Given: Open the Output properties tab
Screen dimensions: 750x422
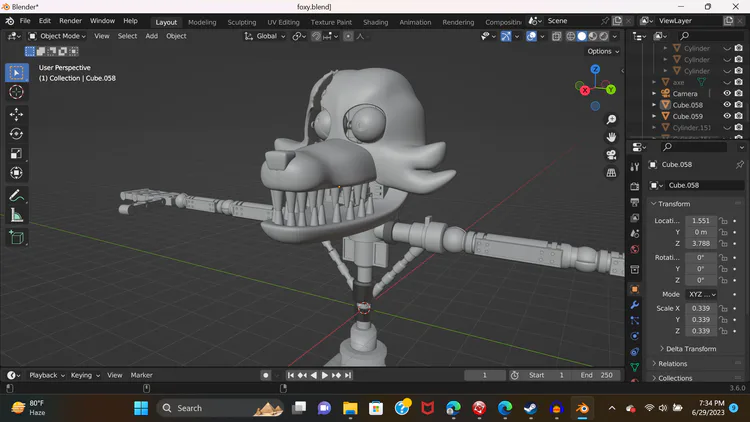Looking at the screenshot, I should (635, 202).
